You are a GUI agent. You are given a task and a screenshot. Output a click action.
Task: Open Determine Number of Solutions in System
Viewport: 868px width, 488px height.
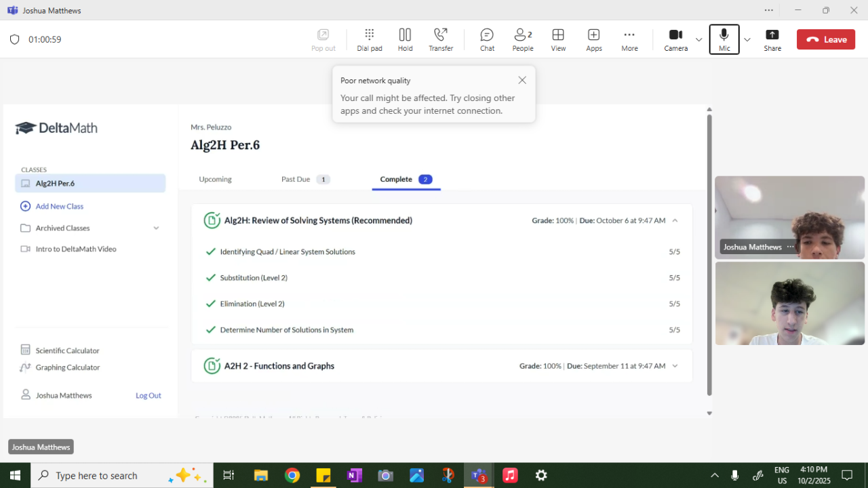pos(287,330)
